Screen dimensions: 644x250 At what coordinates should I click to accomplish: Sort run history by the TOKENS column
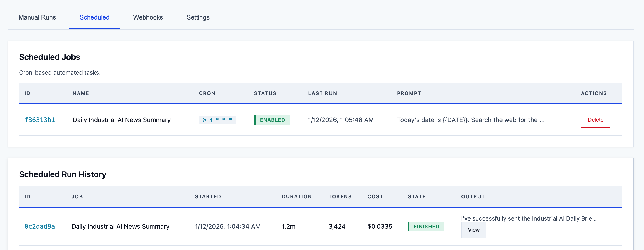tap(340, 196)
